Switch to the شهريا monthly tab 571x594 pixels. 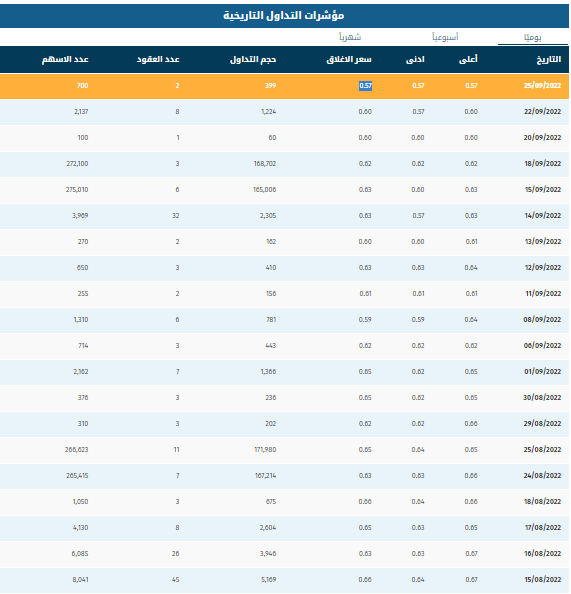coord(350,37)
